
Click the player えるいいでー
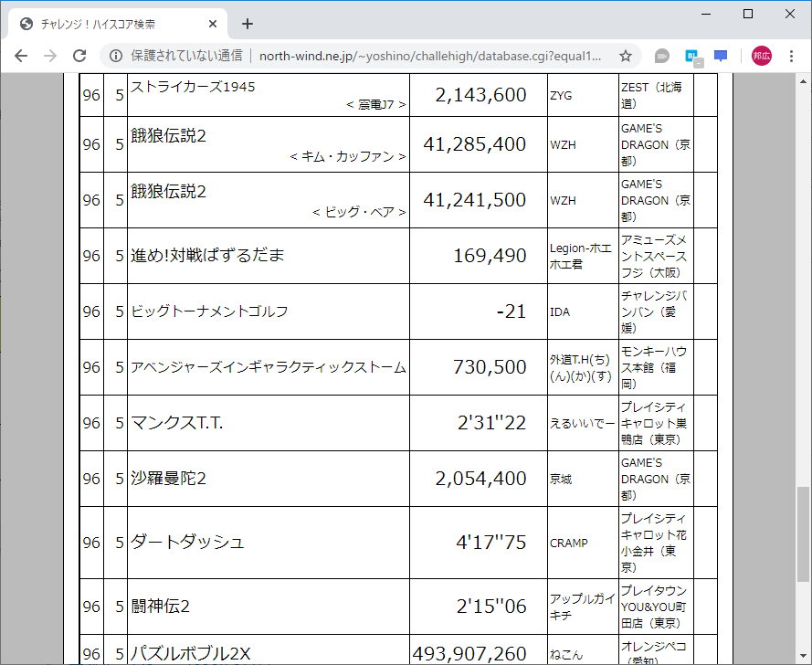pos(582,424)
